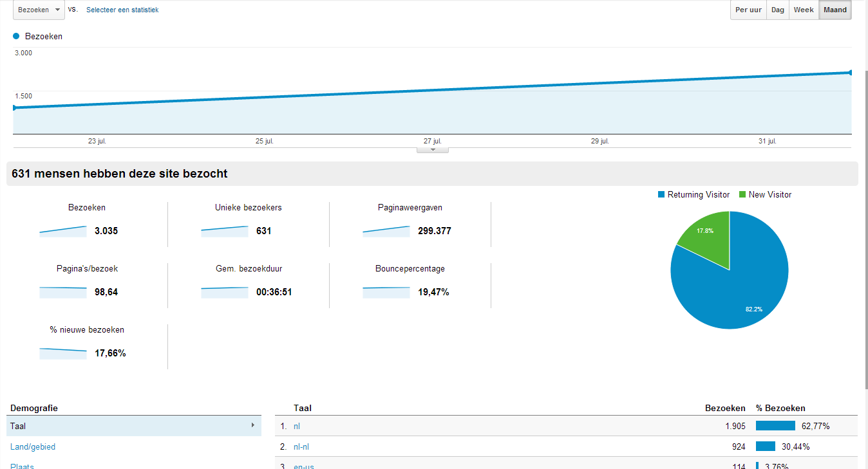The width and height of the screenshot is (868, 469).
Task: Open the Bezoeken metric dropdown
Action: 39,10
